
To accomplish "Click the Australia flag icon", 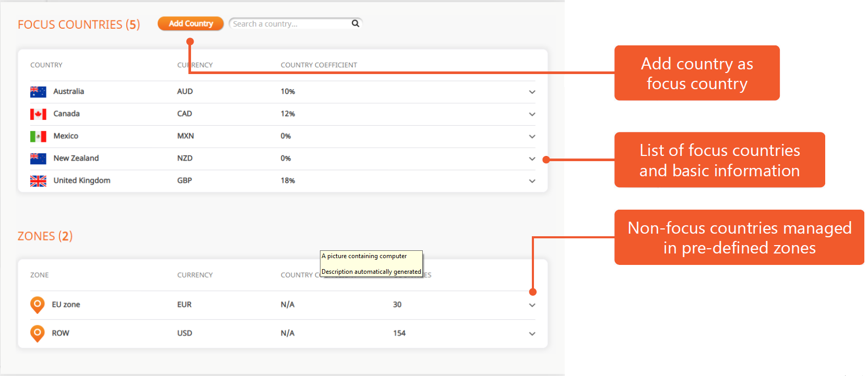I will 38,92.
